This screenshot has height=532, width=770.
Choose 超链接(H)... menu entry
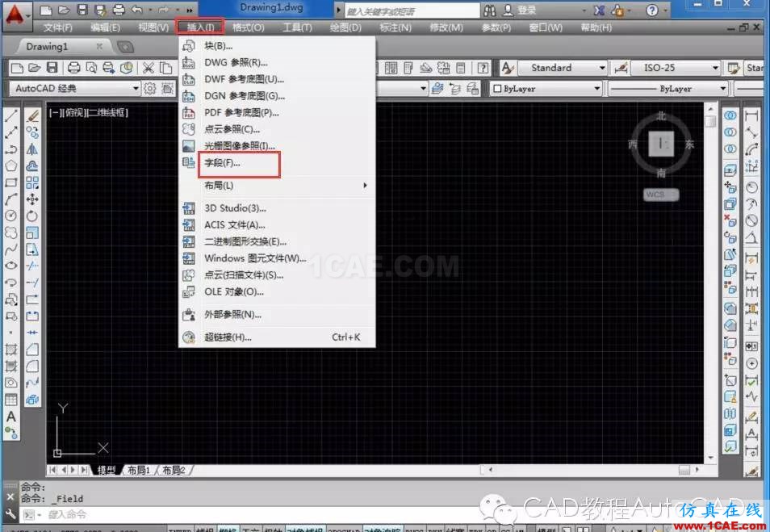[x=278, y=337]
